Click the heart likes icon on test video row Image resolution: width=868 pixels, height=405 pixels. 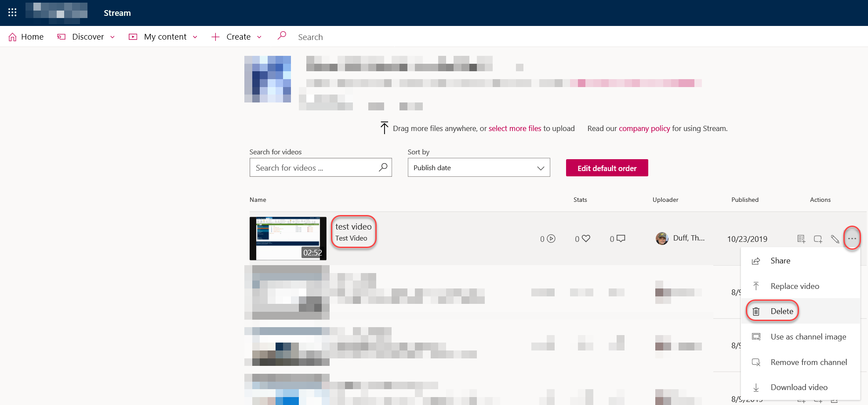[x=586, y=238]
